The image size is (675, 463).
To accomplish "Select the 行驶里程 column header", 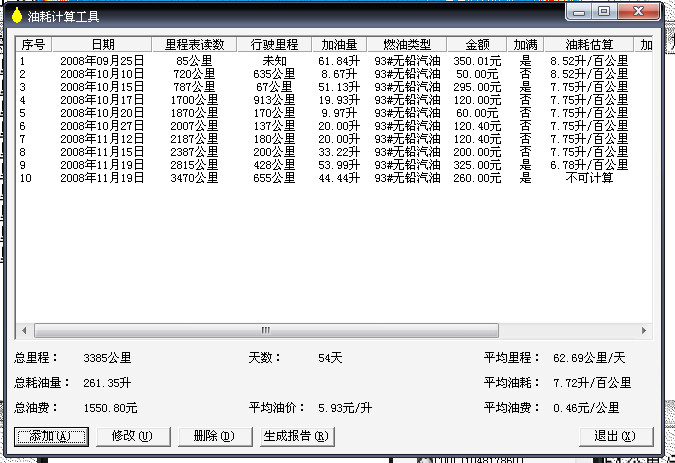I will point(273,45).
